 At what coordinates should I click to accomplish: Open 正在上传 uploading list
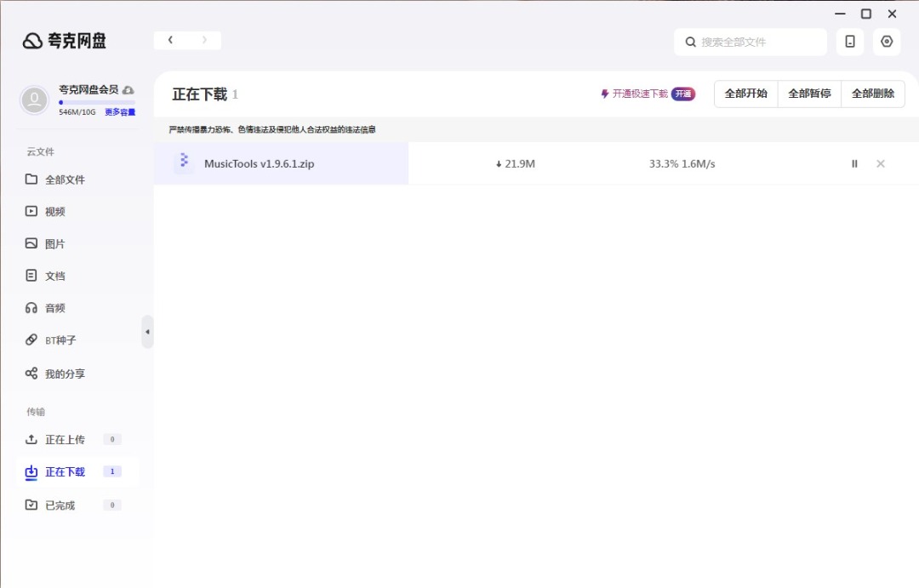click(65, 440)
